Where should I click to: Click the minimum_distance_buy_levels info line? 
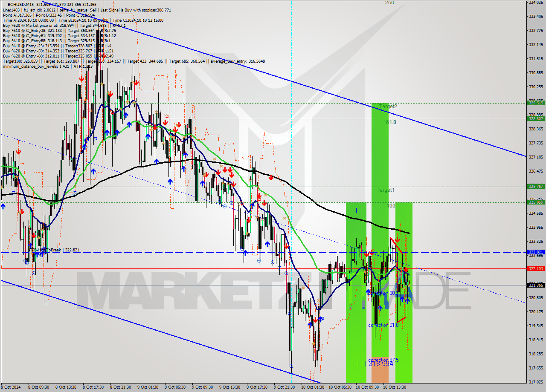coord(48,66)
